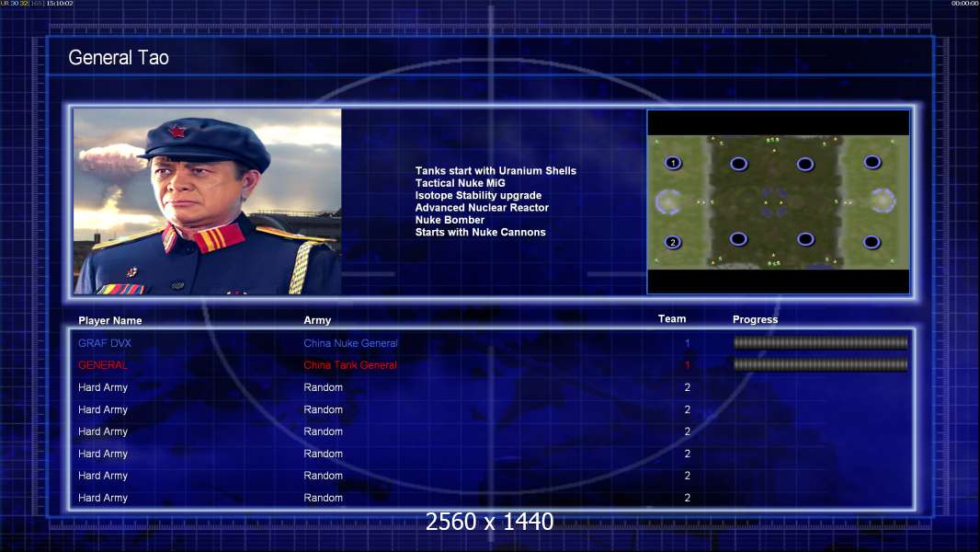
Task: Click glowing ring on minimap's left edge
Action: pos(667,201)
